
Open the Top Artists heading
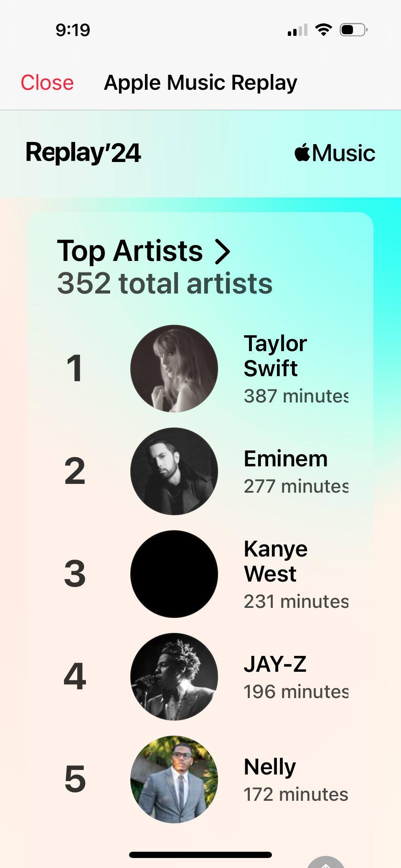click(x=130, y=251)
